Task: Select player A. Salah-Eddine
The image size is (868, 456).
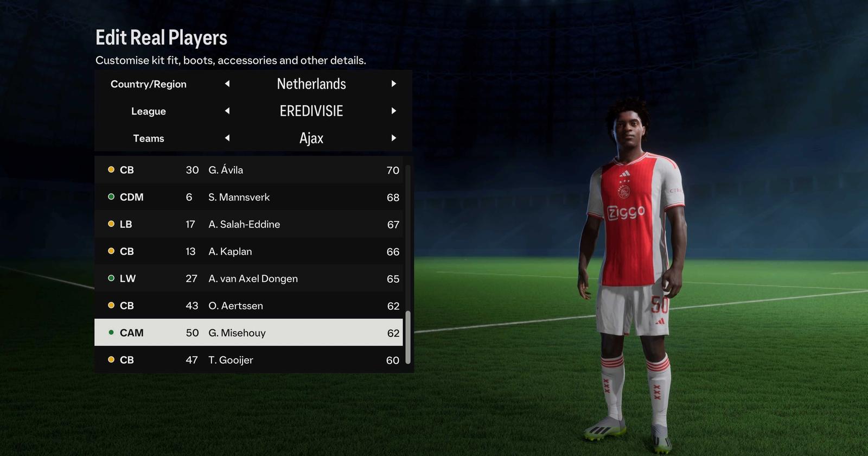Action: pos(248,224)
